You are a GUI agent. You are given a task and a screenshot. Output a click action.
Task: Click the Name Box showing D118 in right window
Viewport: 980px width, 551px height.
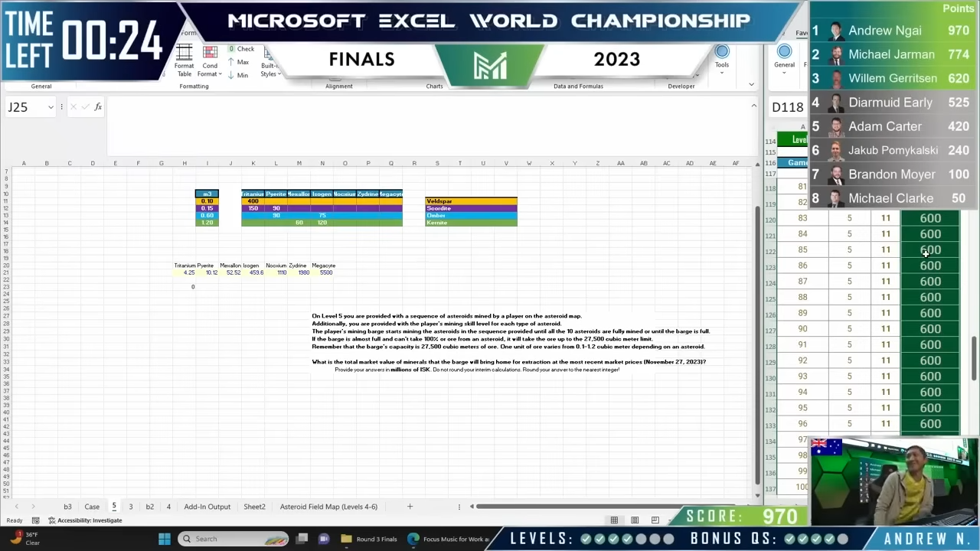click(x=788, y=107)
